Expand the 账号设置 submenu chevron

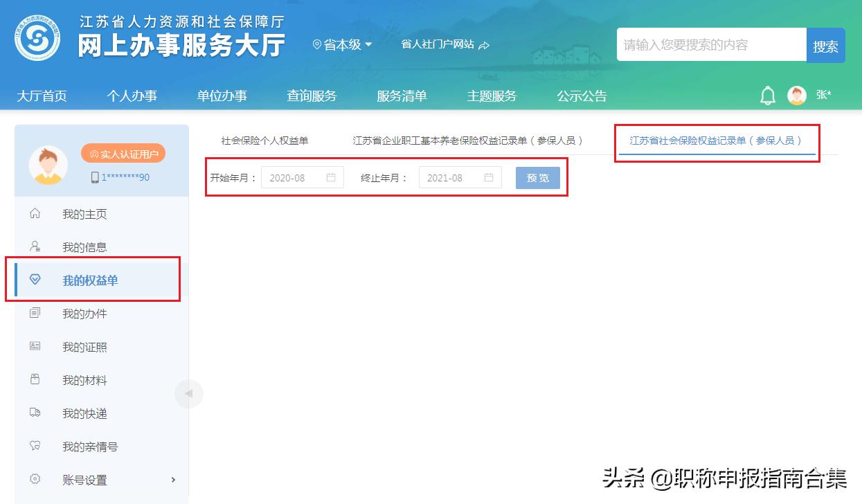(173, 480)
